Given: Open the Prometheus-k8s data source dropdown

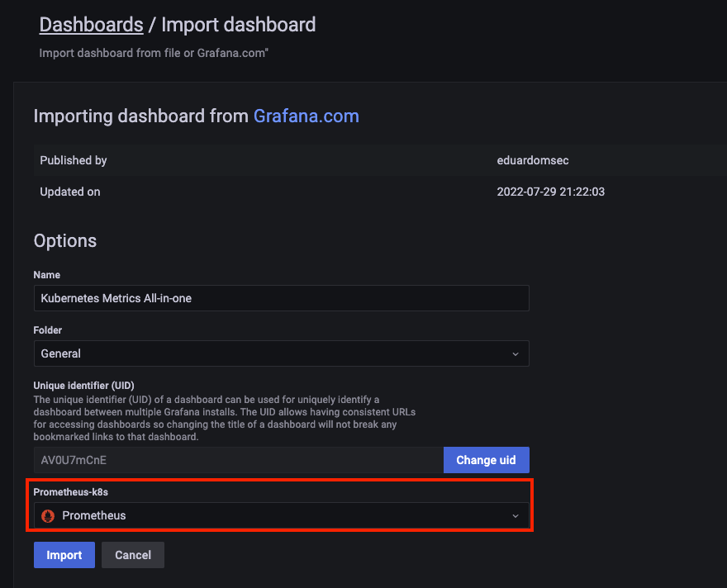Looking at the screenshot, I should coord(281,515).
